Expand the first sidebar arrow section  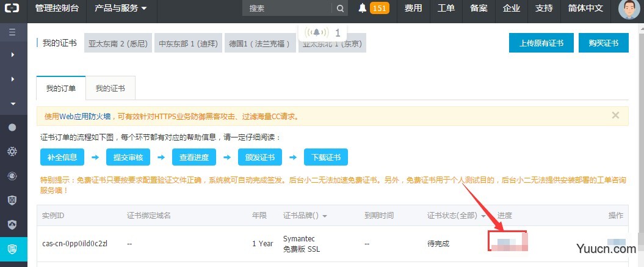[x=13, y=54]
